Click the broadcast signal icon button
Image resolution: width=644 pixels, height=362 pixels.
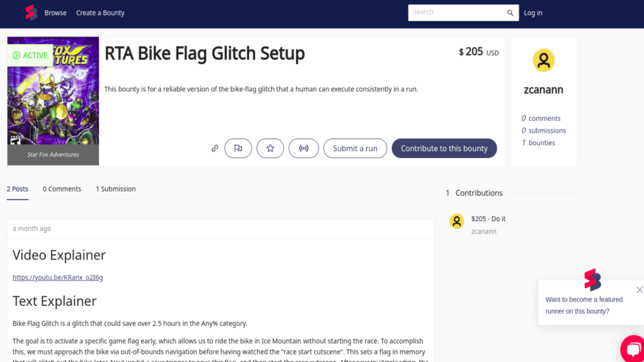tap(303, 149)
